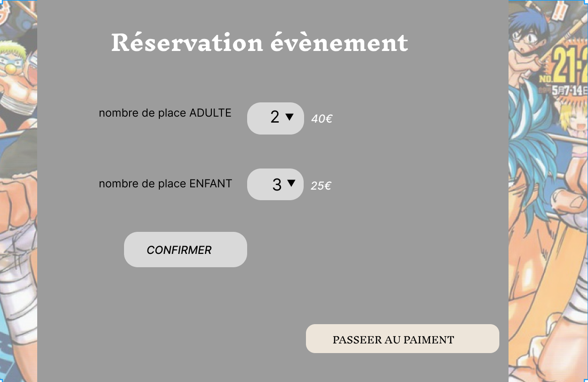The width and height of the screenshot is (588, 382).
Task: Click the adult seats dropdown arrow
Action: tap(289, 117)
